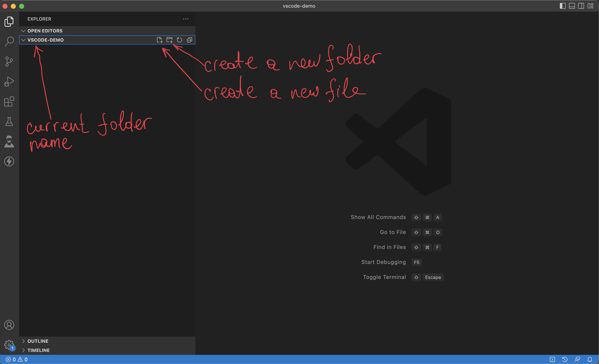
Task: Collapse the VSCODE-DEMO folder chevron
Action: (x=23, y=40)
